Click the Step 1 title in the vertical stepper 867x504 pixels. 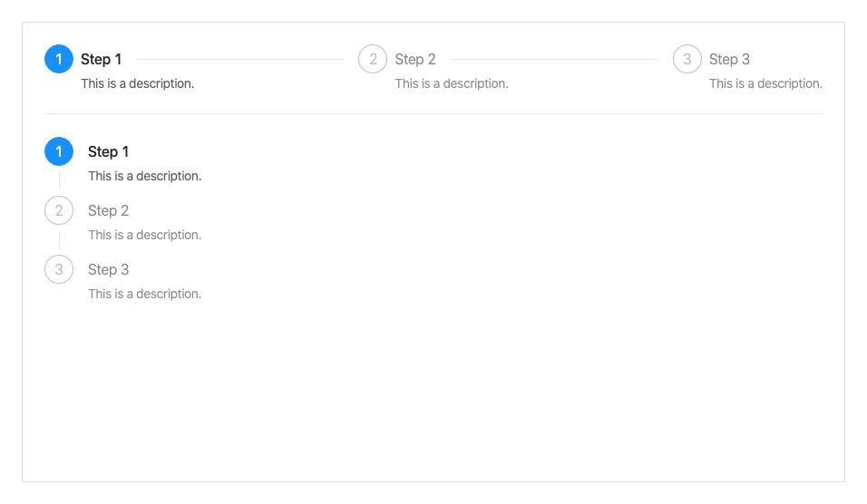click(x=109, y=151)
